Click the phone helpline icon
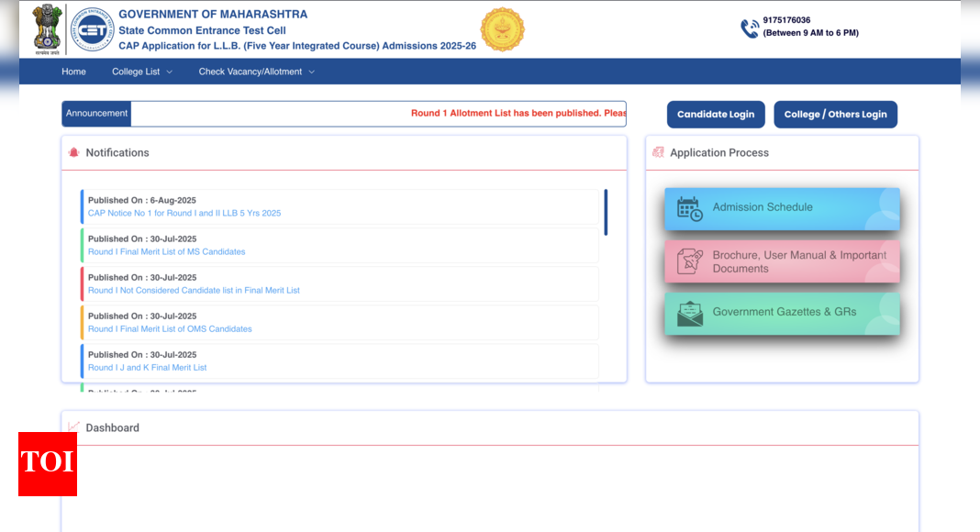The height and width of the screenshot is (532, 980). point(750,28)
